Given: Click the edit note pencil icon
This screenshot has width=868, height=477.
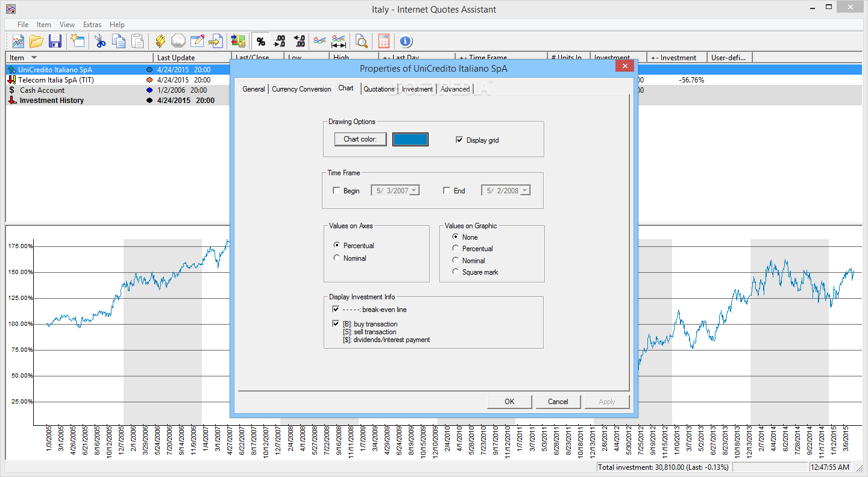Looking at the screenshot, I should [197, 41].
